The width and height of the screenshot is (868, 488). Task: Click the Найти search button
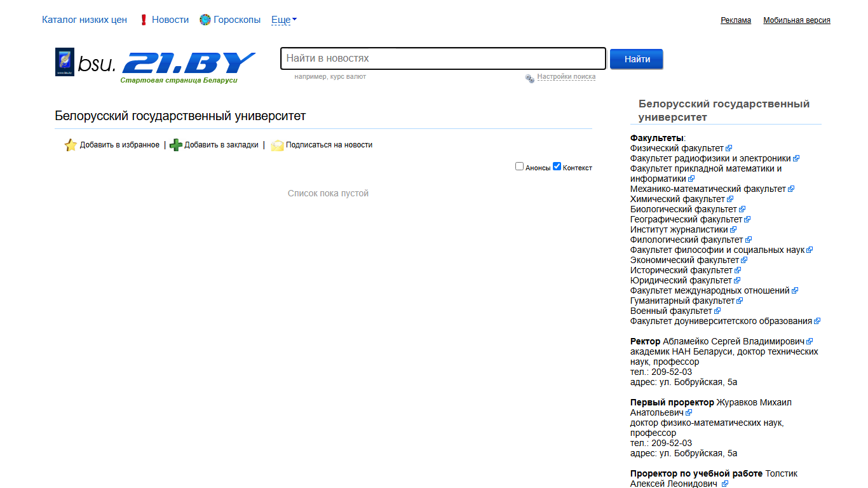pyautogui.click(x=637, y=59)
